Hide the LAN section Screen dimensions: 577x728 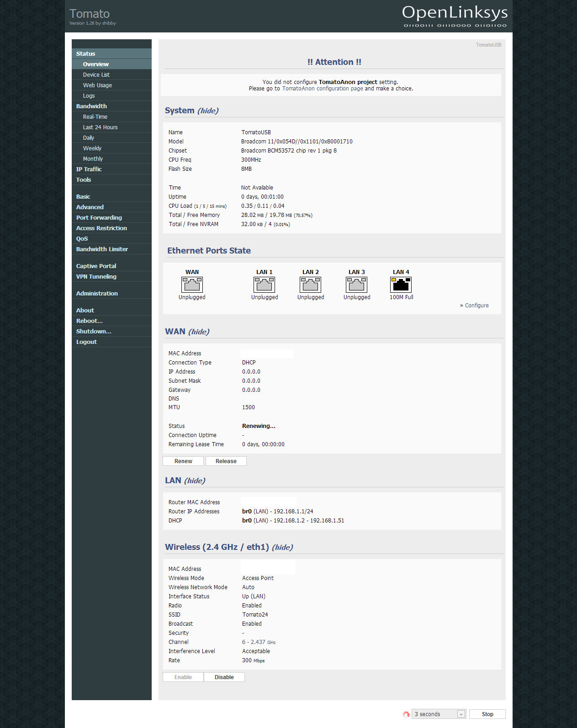[195, 480]
